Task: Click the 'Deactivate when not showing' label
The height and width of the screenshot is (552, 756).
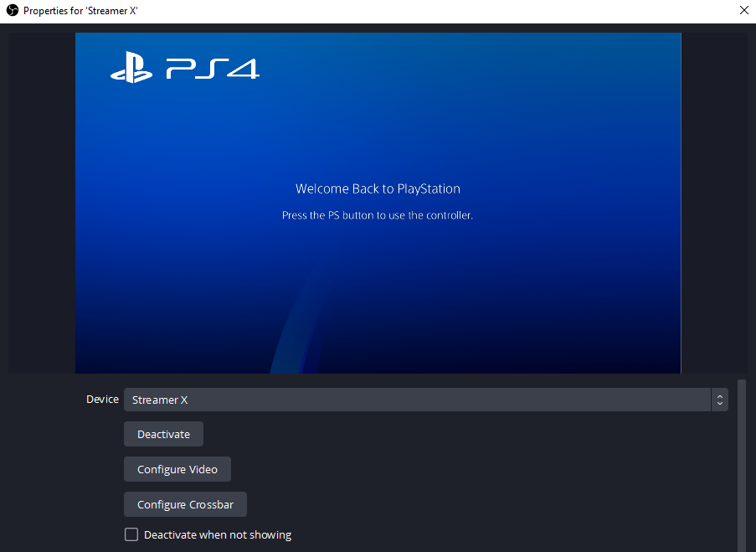Action: [218, 534]
